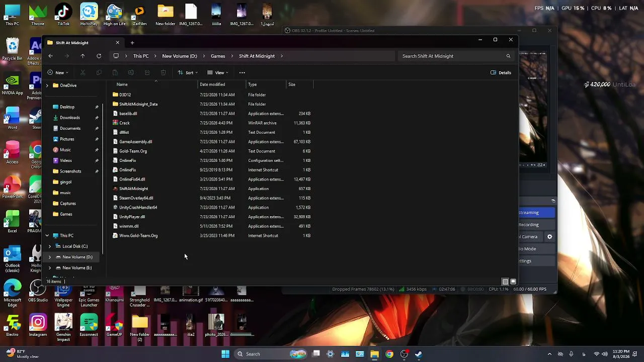Open the Wallpaper Engine desktop icon
Screen dimensions: 644x362
point(63,293)
